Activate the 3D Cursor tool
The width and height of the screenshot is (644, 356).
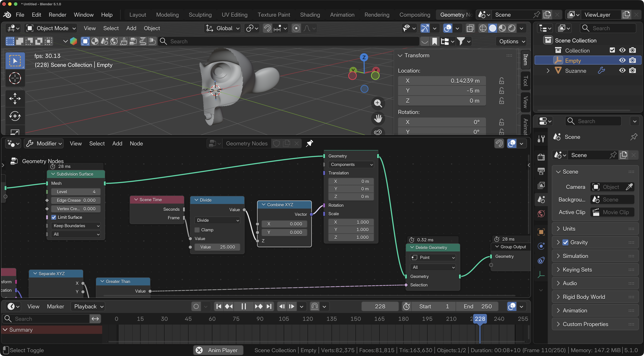15,78
